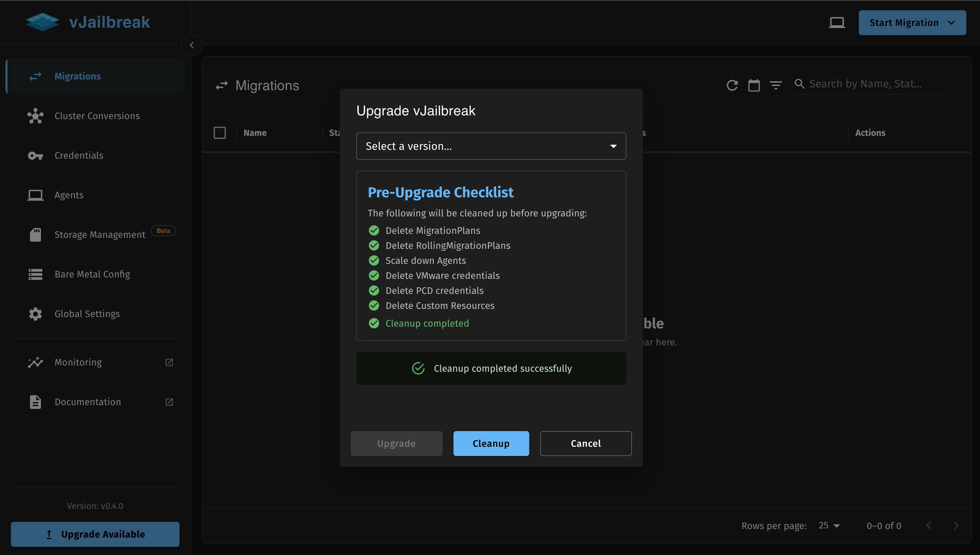Open the Start Migration dropdown arrow

951,23
